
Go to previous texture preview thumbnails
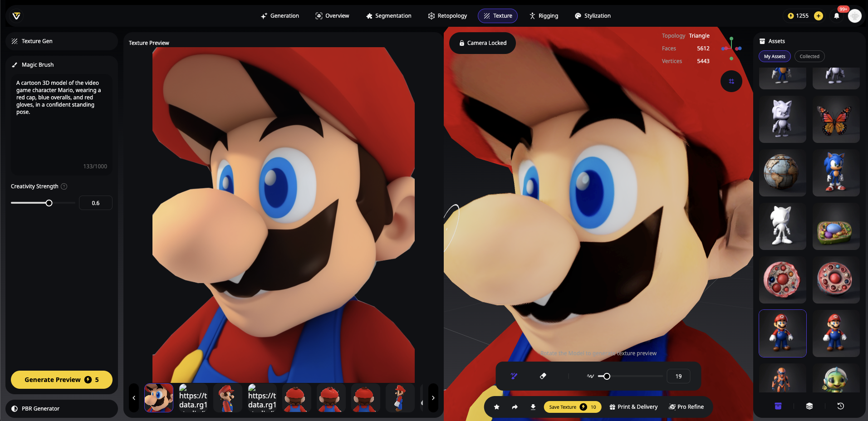(x=134, y=398)
